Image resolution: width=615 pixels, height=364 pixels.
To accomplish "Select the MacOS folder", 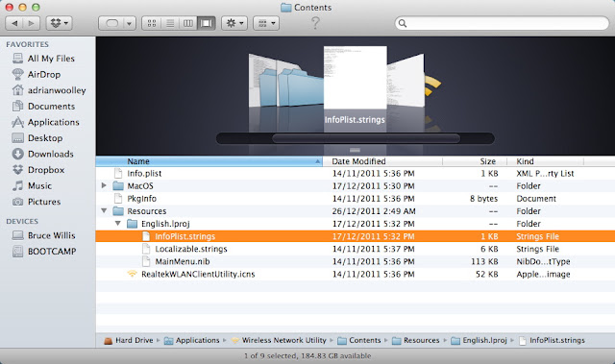I will (356, 186).
